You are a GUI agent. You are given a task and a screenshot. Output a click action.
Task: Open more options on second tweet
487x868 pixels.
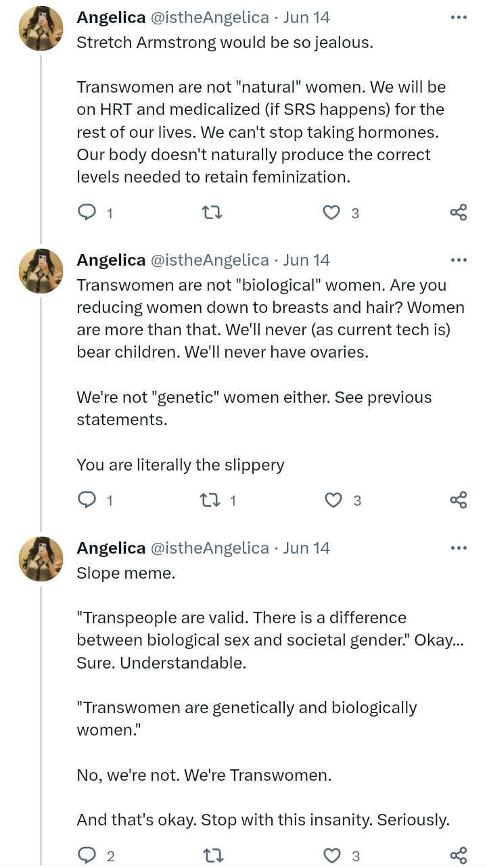click(x=458, y=260)
